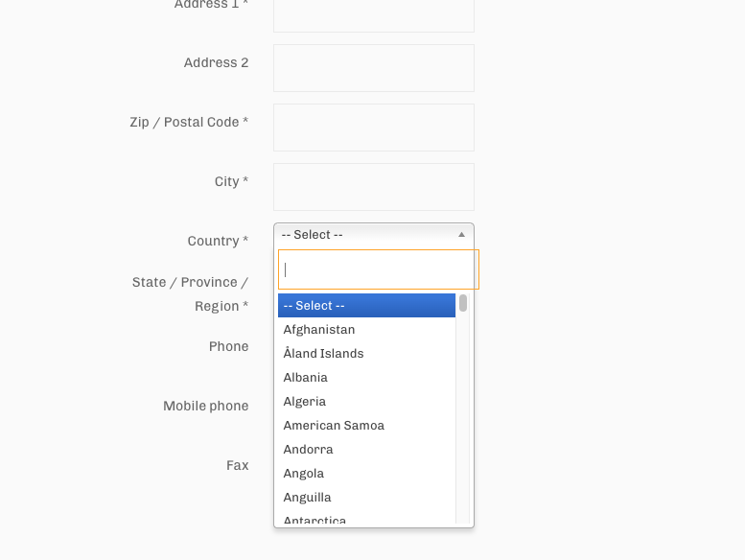
Task: Focus the Address 1 input field
Action: 374,15
